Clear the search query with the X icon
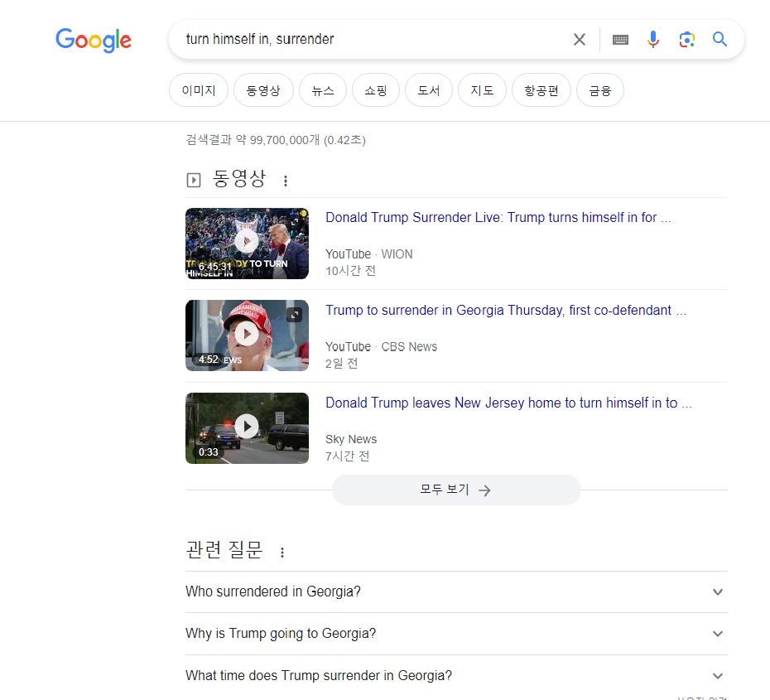 pos(580,39)
